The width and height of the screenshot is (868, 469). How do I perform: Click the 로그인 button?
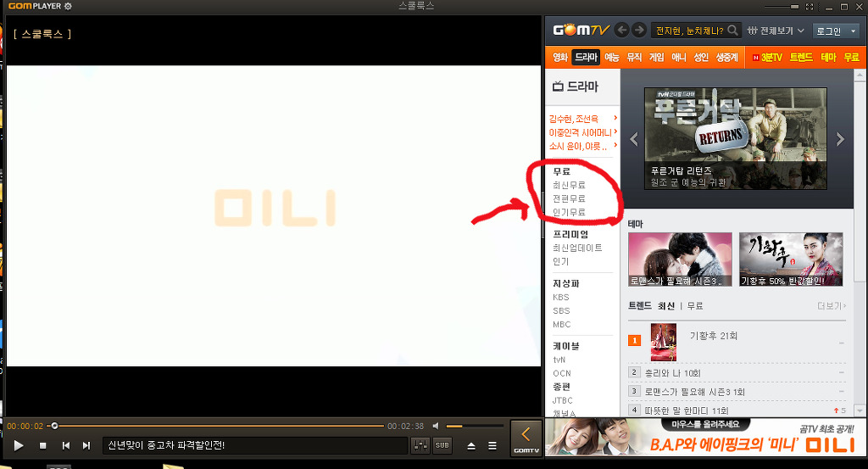click(x=829, y=31)
